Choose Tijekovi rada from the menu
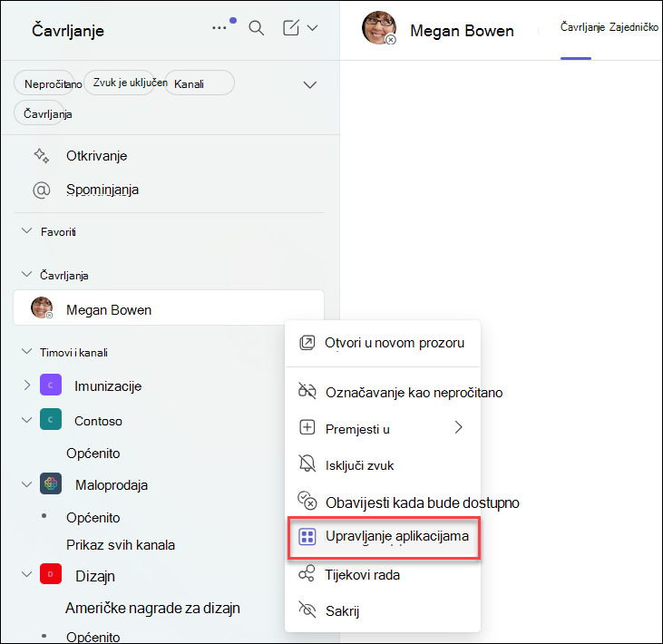The image size is (663, 644). (383, 575)
